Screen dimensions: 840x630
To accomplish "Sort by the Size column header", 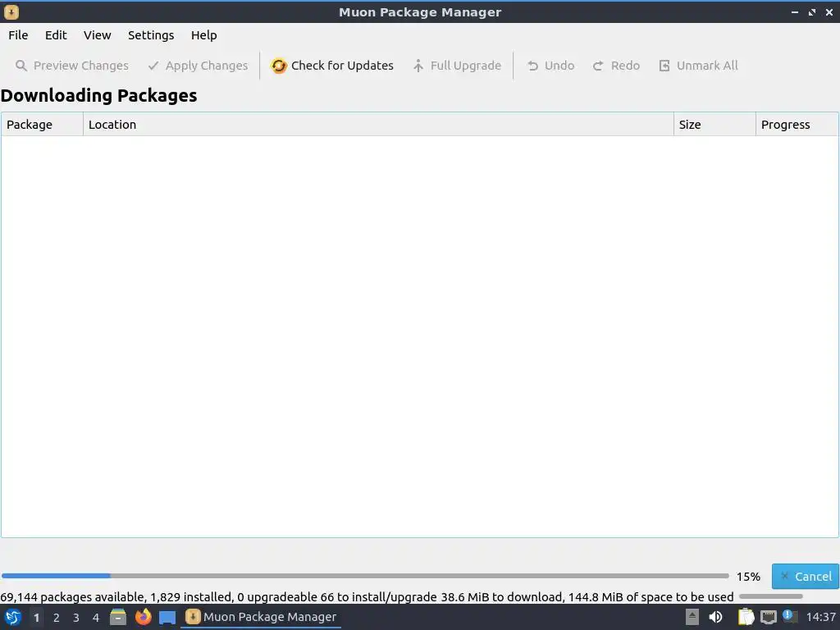I will pyautogui.click(x=714, y=125).
